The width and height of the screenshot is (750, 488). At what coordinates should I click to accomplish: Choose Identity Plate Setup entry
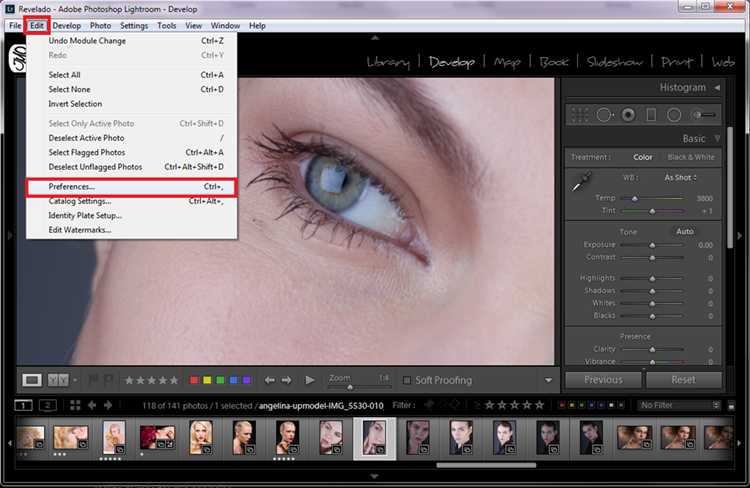click(132, 215)
